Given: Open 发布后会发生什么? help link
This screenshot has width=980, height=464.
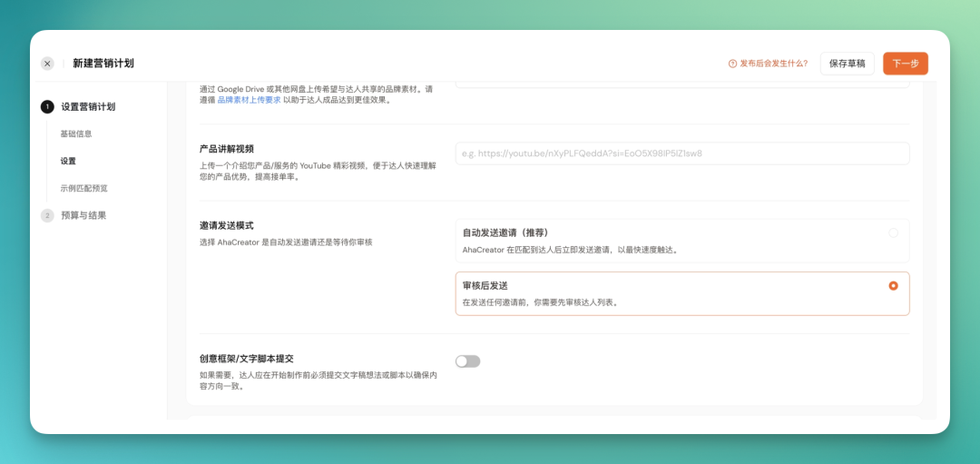Looking at the screenshot, I should click(x=773, y=64).
